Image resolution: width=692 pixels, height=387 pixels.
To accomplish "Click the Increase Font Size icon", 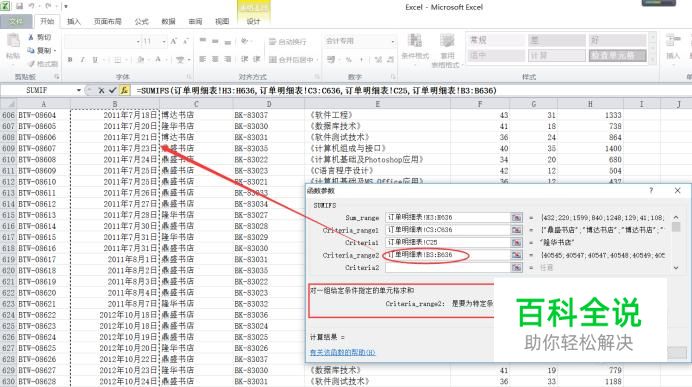I will click(174, 41).
